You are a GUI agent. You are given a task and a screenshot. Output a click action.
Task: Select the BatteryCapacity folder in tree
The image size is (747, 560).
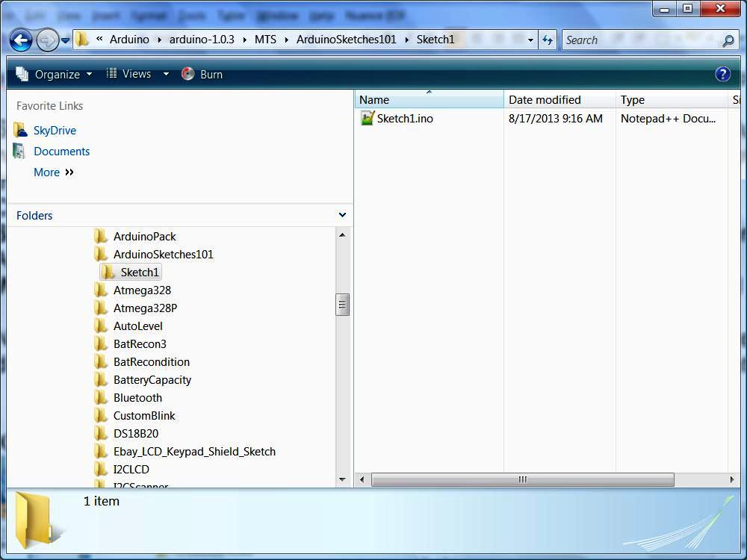pyautogui.click(x=152, y=380)
